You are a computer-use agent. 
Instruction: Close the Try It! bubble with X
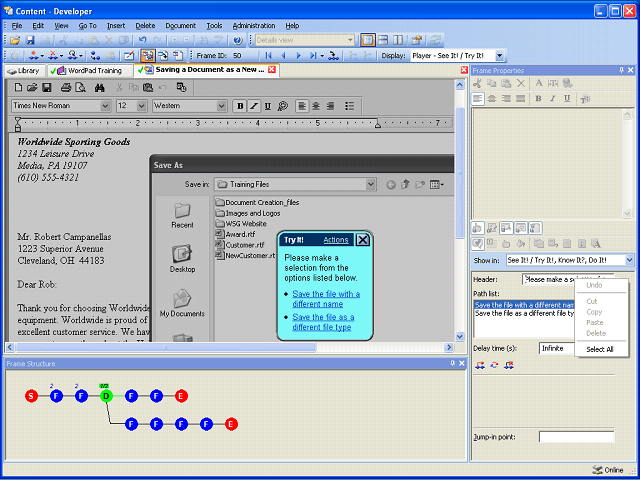pyautogui.click(x=362, y=240)
